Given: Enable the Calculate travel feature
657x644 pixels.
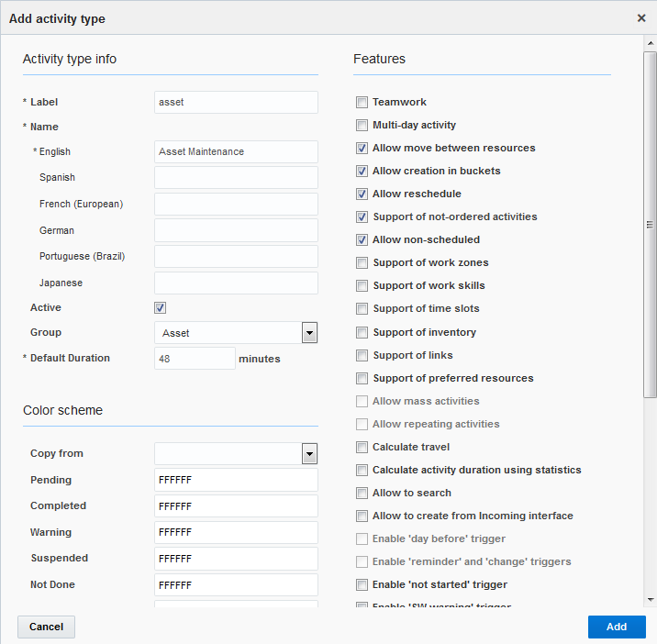Looking at the screenshot, I should click(362, 448).
